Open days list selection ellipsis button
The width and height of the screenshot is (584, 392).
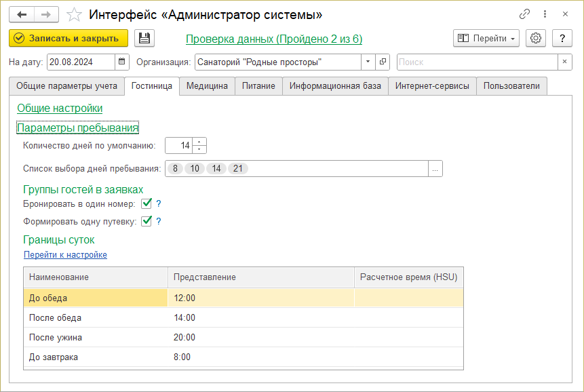pyautogui.click(x=435, y=169)
